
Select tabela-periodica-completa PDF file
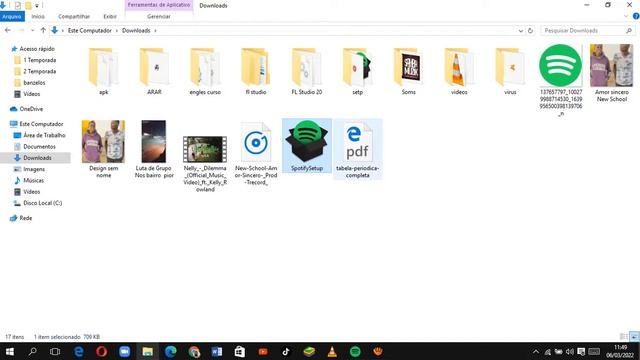[358, 149]
